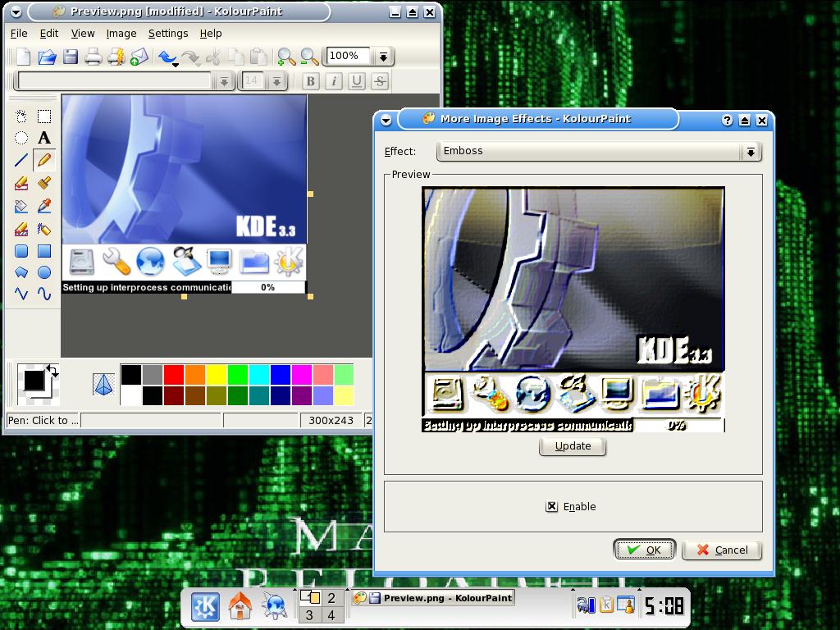Select the Rounded Rectangle tool
The width and height of the screenshot is (840, 630).
tap(21, 251)
